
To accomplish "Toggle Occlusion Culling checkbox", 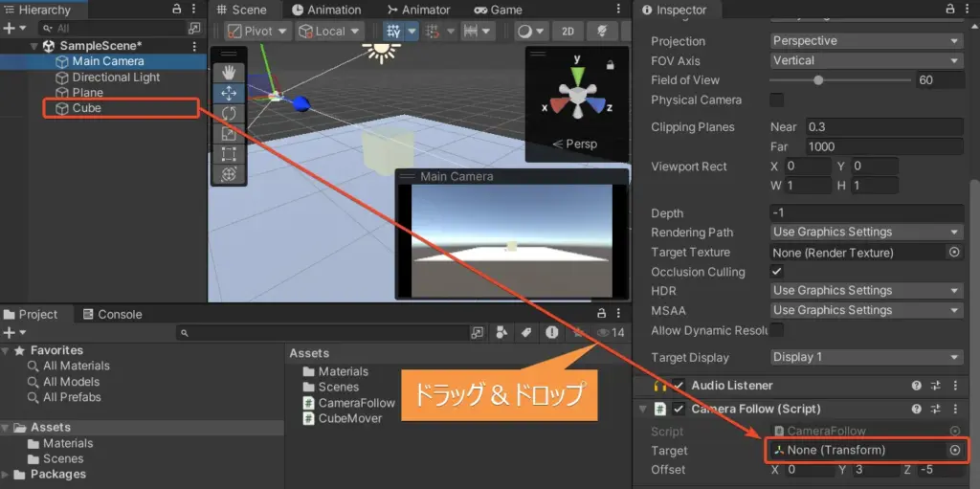I will [x=777, y=272].
